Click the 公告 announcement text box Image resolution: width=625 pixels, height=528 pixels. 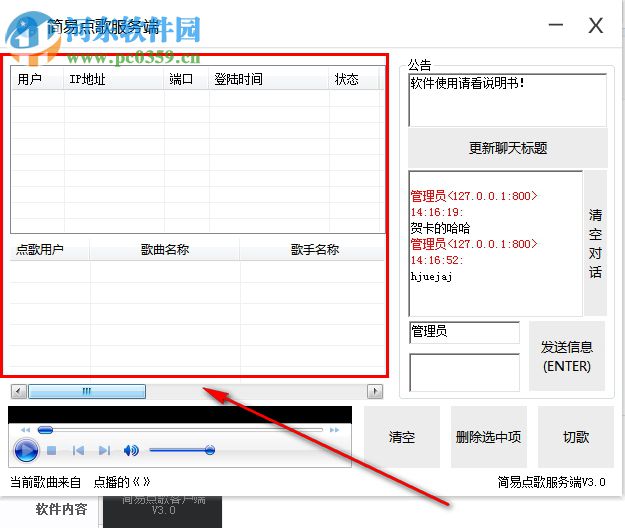(507, 100)
